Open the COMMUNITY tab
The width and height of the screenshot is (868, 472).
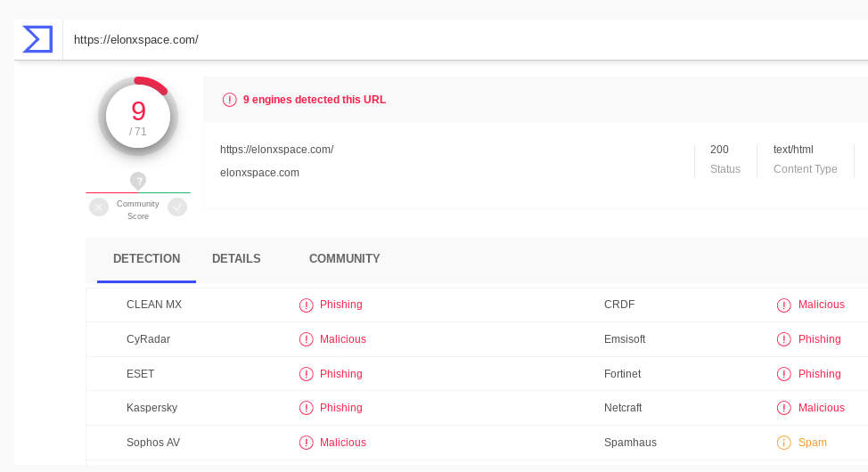pos(344,259)
